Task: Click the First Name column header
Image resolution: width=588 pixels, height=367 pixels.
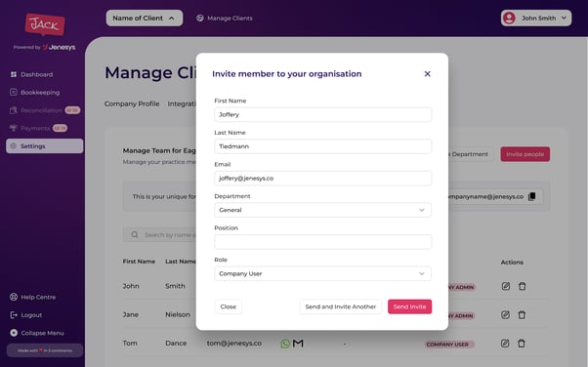Action: click(x=139, y=262)
